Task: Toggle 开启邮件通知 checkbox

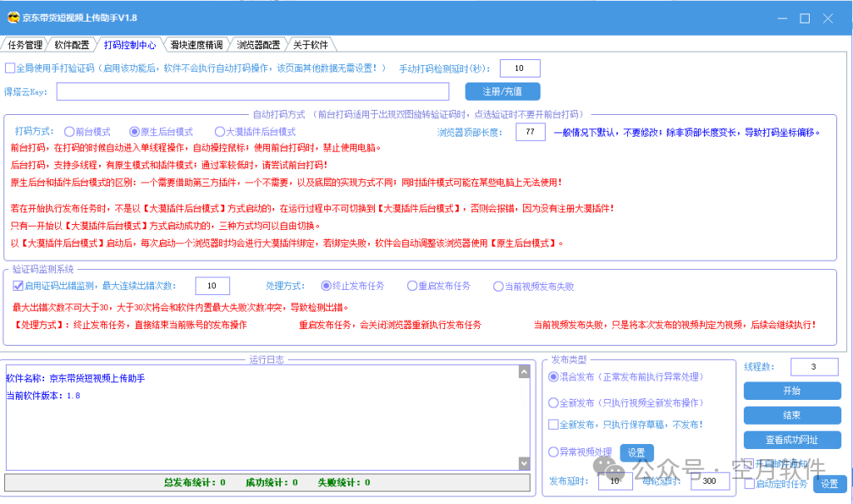Action: (x=749, y=464)
